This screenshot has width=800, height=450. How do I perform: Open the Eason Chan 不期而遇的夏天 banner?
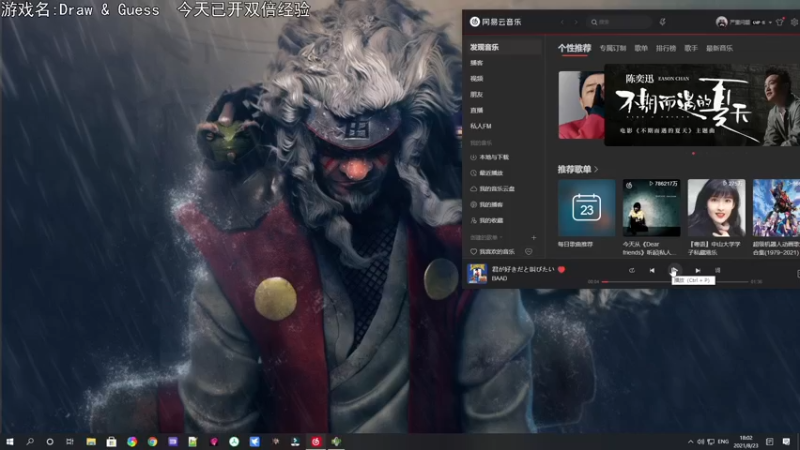pos(702,105)
